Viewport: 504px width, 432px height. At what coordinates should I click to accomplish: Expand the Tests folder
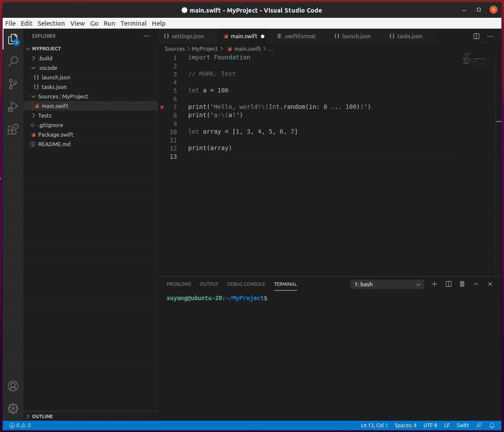(x=44, y=115)
